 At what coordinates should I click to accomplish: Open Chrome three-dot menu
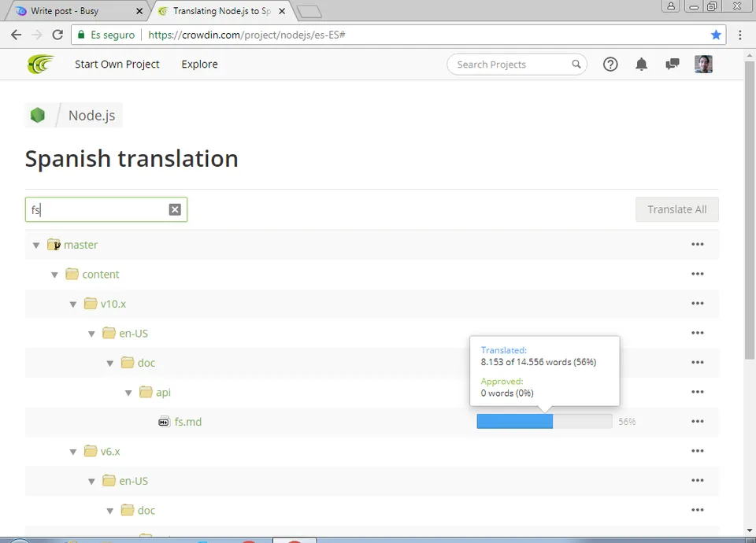(x=740, y=35)
